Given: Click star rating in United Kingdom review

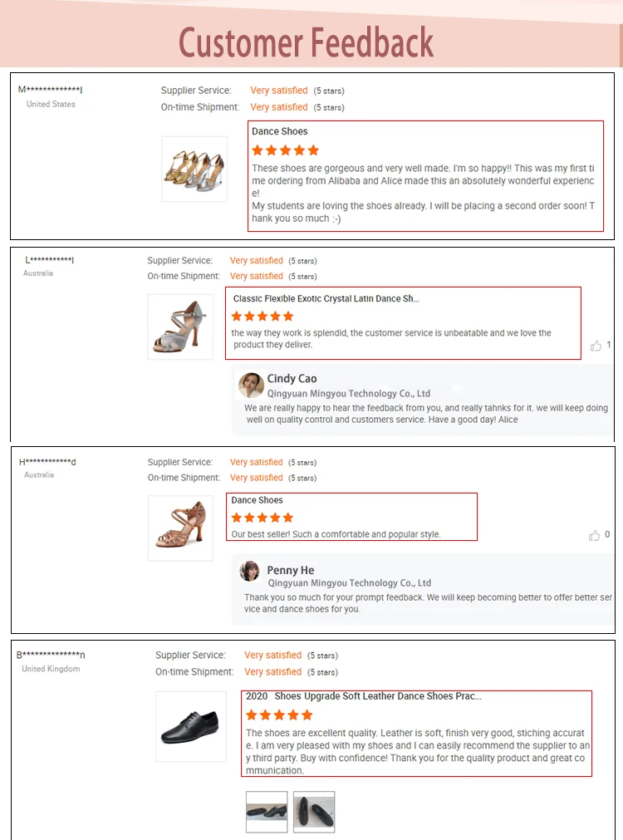Looking at the screenshot, I should [279, 715].
